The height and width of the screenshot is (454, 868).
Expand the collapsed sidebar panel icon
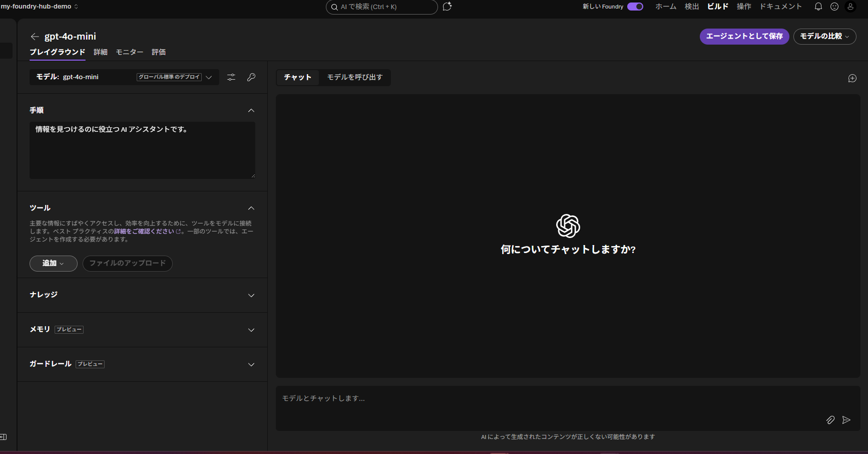(x=3, y=437)
